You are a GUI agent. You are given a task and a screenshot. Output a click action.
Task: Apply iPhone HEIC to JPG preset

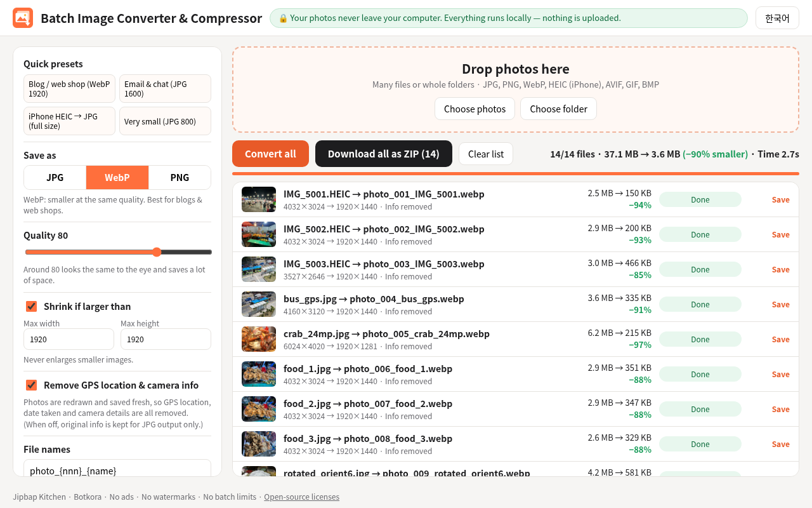(69, 121)
